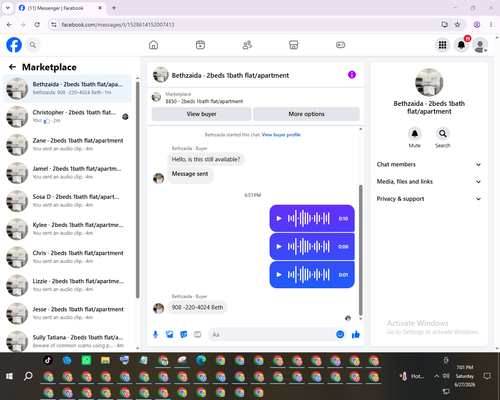Open Sosa D conversation in list
This screenshot has width=500, height=400.
tap(67, 201)
